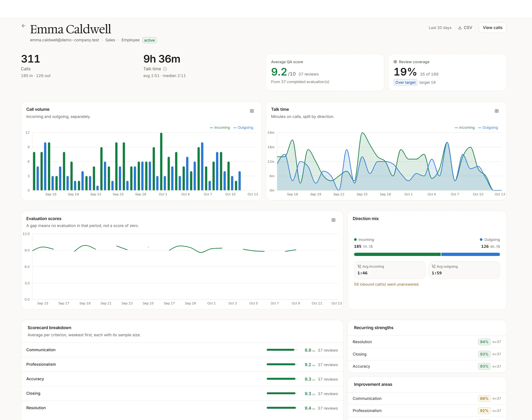Screen dimensions: 532x420
Task: Click the 9.2 average QA score value
Action: point(279,72)
